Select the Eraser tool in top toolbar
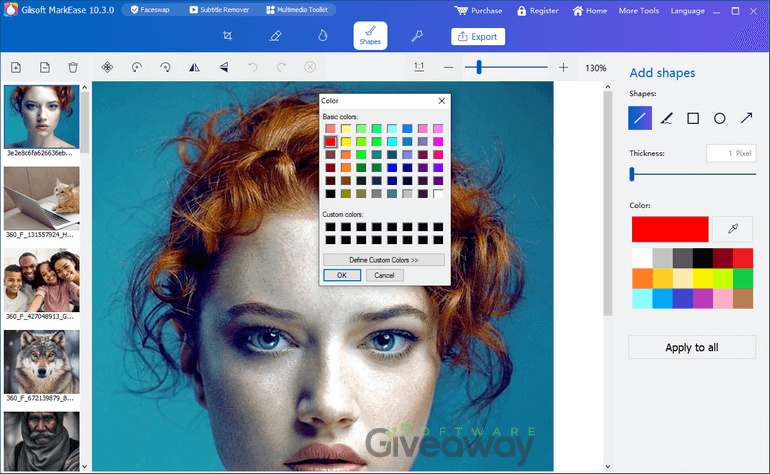 [275, 36]
